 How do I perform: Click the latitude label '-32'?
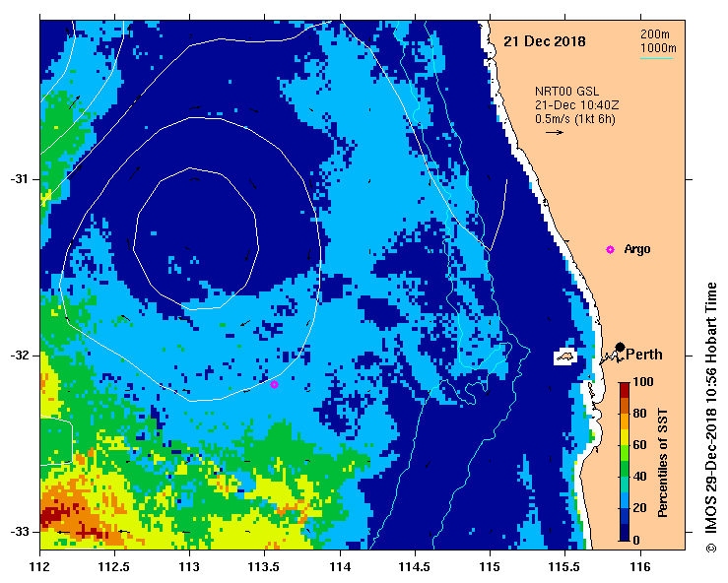tap(19, 356)
